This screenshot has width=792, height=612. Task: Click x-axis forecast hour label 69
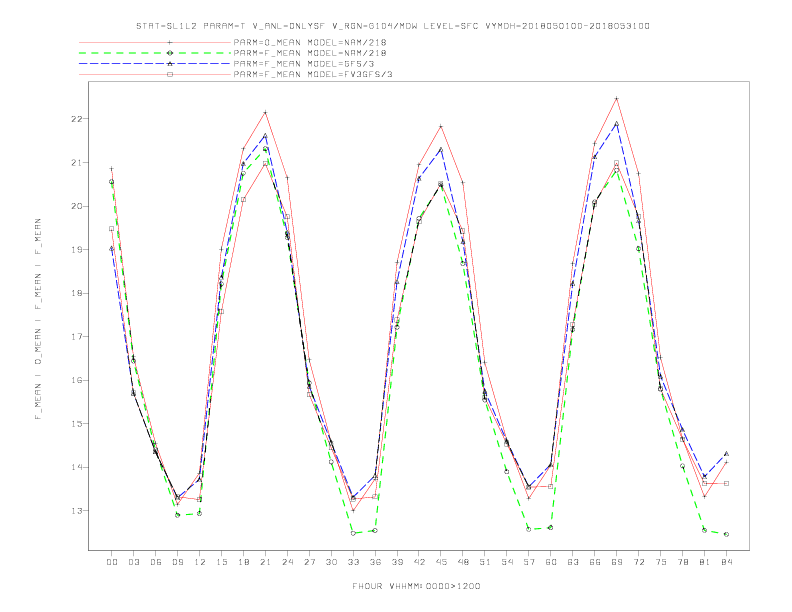point(617,562)
